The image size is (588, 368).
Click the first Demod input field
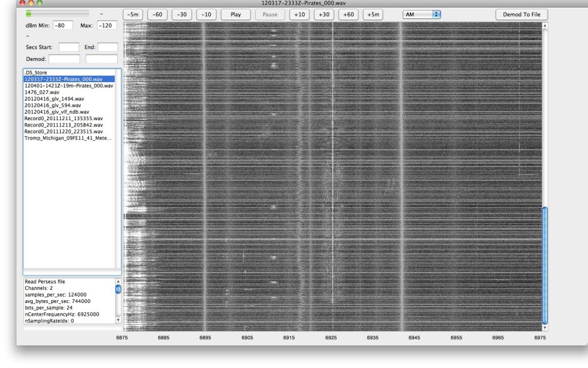point(64,59)
